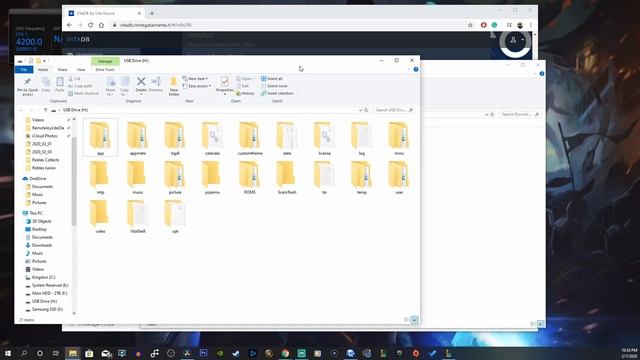The image size is (640, 360).
Task: Click Copy path in the ribbon
Action: (80, 86)
